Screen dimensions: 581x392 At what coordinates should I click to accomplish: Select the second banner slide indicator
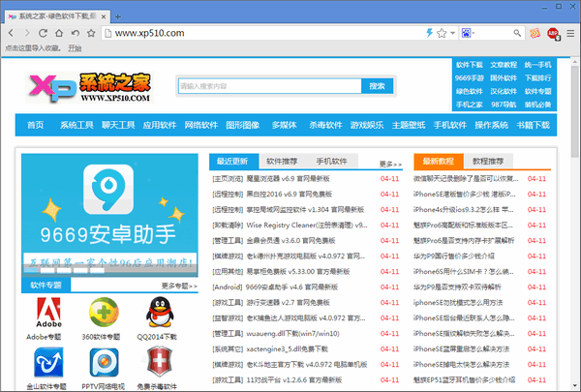click(x=47, y=270)
